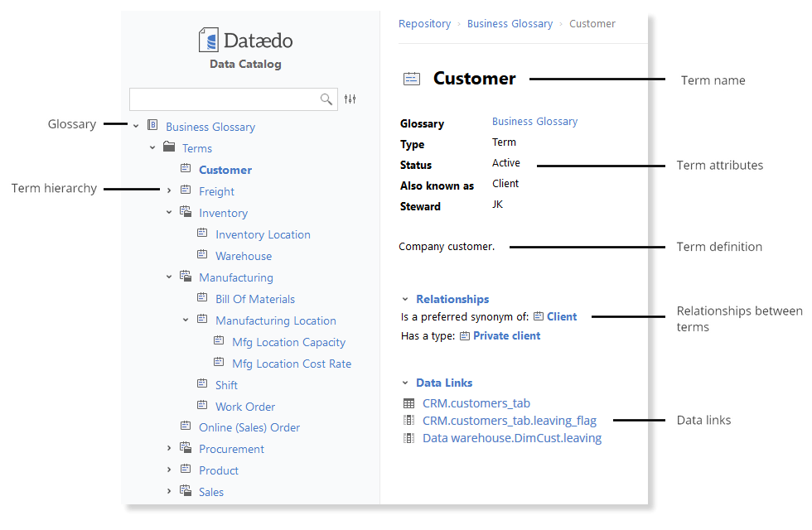This screenshot has height=530, width=812.
Task: Click the icon beside Work Order
Action: point(202,405)
